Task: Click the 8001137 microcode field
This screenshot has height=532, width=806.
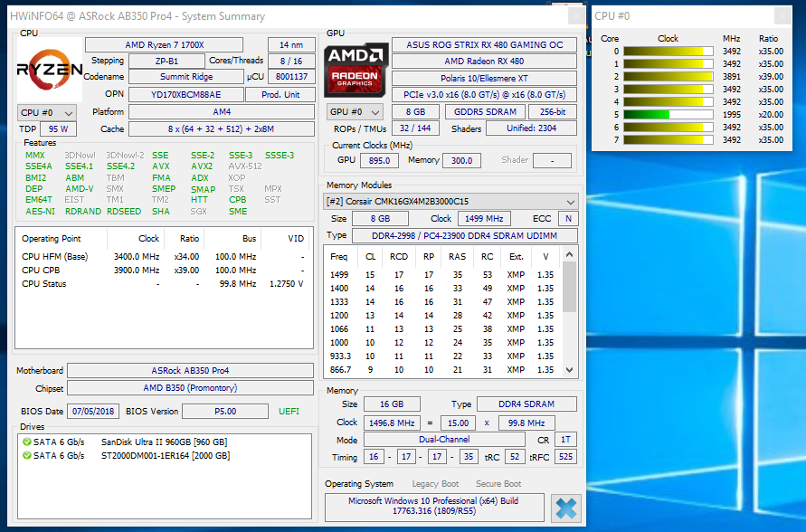Action: [x=291, y=77]
